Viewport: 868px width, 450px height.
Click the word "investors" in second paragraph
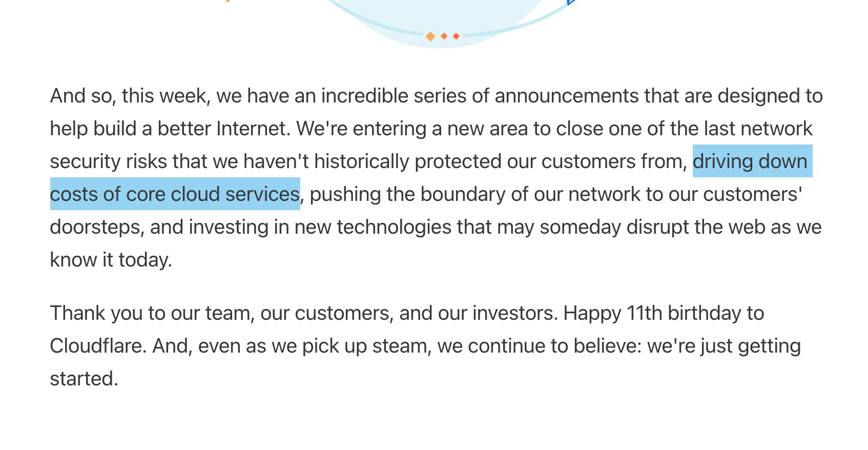[515, 313]
